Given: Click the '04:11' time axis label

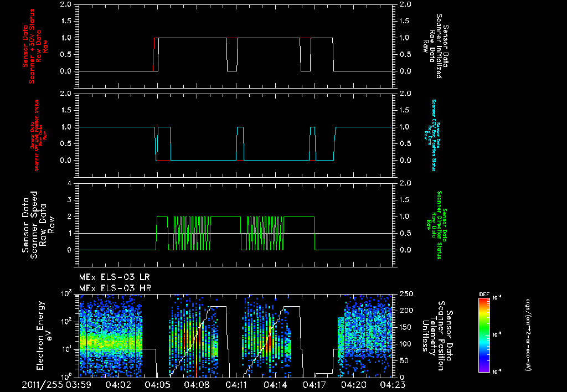Looking at the screenshot, I should (235, 385).
